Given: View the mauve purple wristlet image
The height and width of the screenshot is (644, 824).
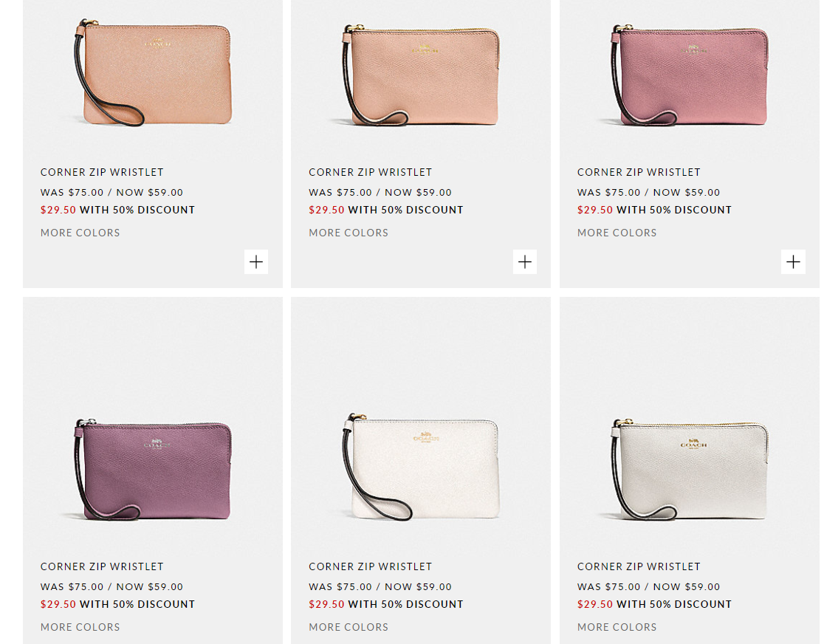Looking at the screenshot, I should 153,469.
